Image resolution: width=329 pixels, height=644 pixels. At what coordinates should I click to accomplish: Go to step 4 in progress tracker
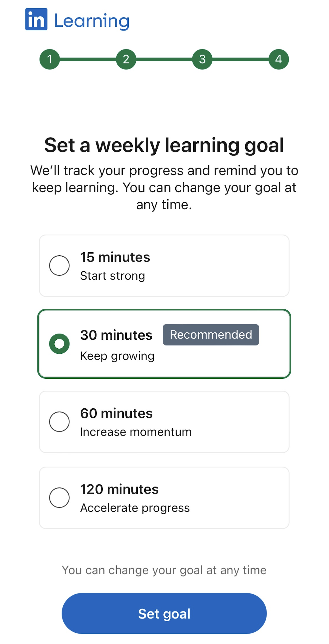279,59
